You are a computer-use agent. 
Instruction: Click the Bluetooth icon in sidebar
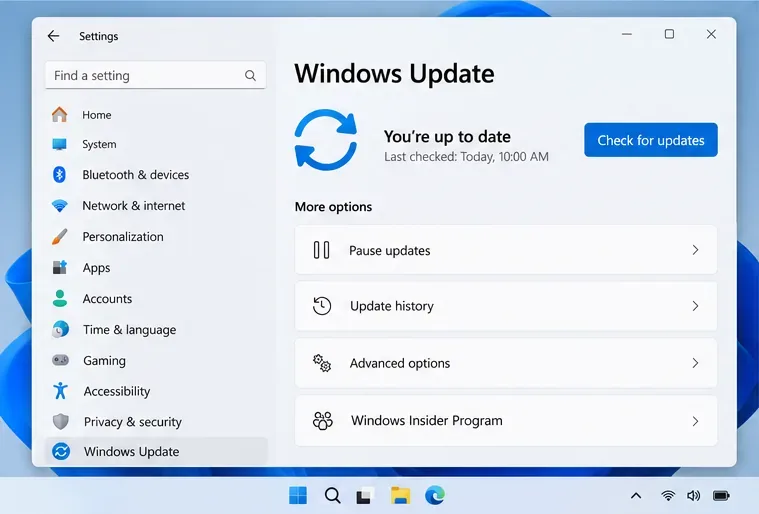pyautogui.click(x=60, y=175)
